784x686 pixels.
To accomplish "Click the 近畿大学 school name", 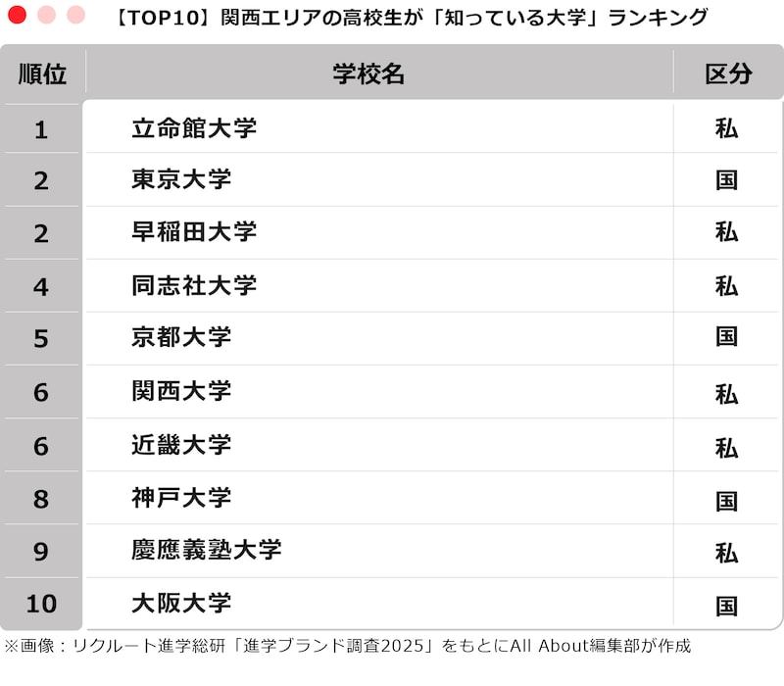I will click(x=181, y=445).
